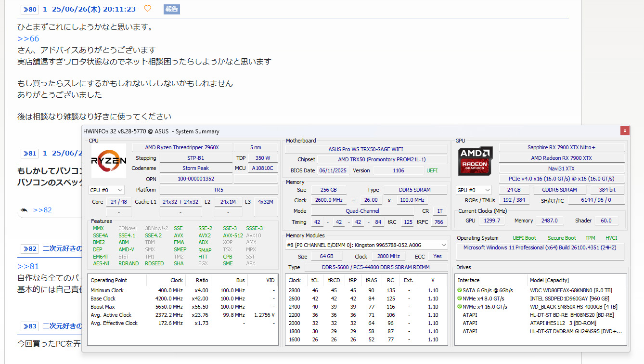Image resolution: width=644 pixels, height=364 pixels.
Task: Click the >>80 post number badge
Action: tap(29, 9)
